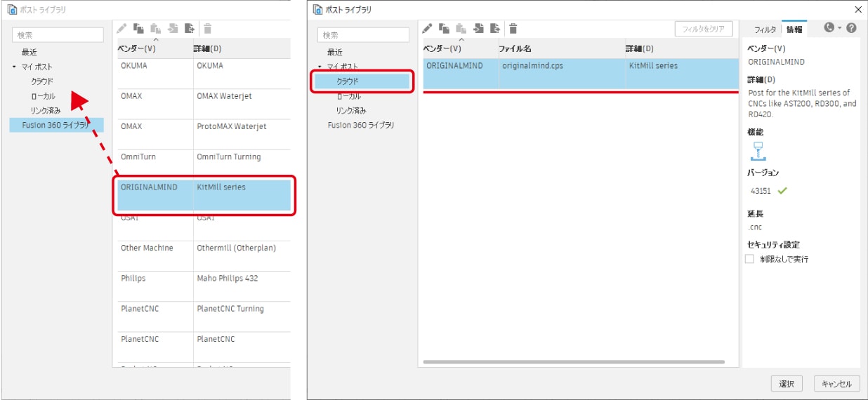Open the clock icon dropdown arrow
This screenshot has width=868, height=400.
839,28
